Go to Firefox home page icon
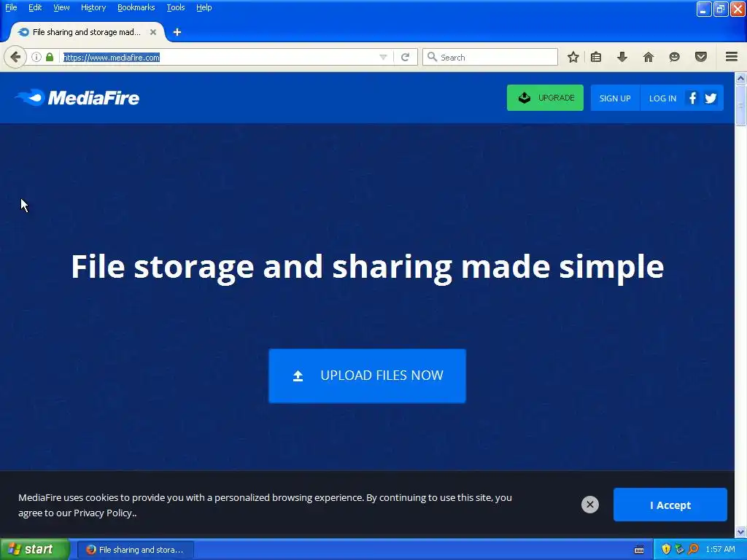The image size is (747, 560). pos(649,57)
